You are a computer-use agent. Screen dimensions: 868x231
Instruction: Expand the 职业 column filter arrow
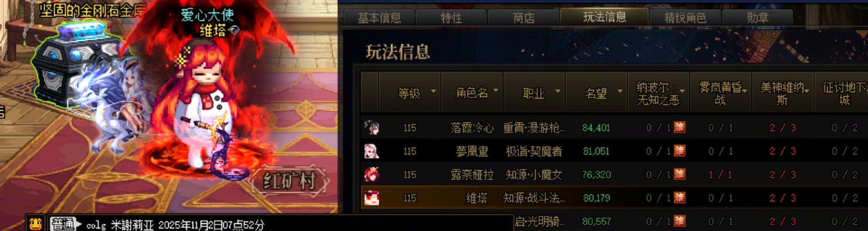(x=558, y=91)
